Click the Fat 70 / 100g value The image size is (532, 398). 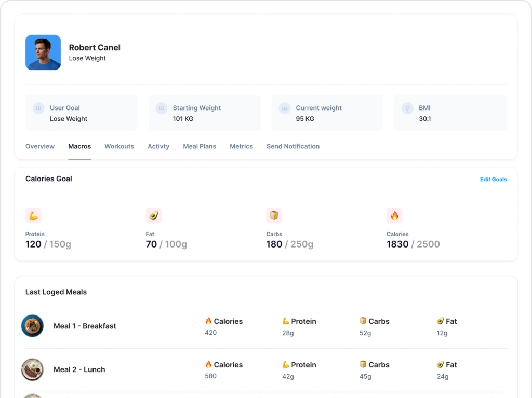(166, 244)
